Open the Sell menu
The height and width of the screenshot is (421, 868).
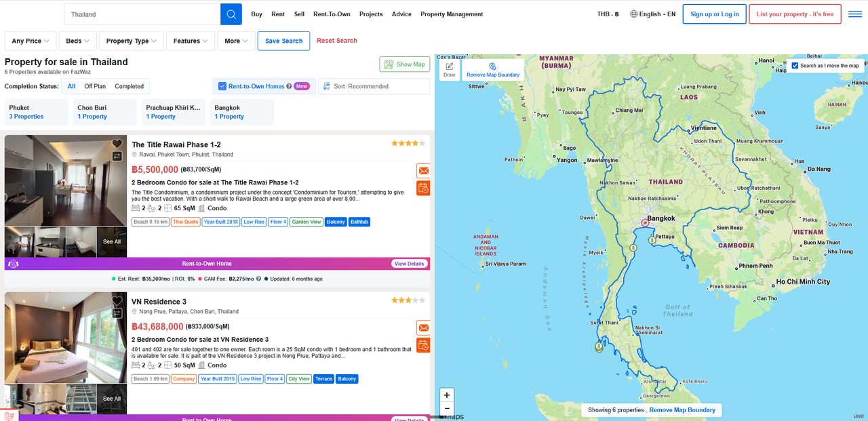pyautogui.click(x=299, y=14)
